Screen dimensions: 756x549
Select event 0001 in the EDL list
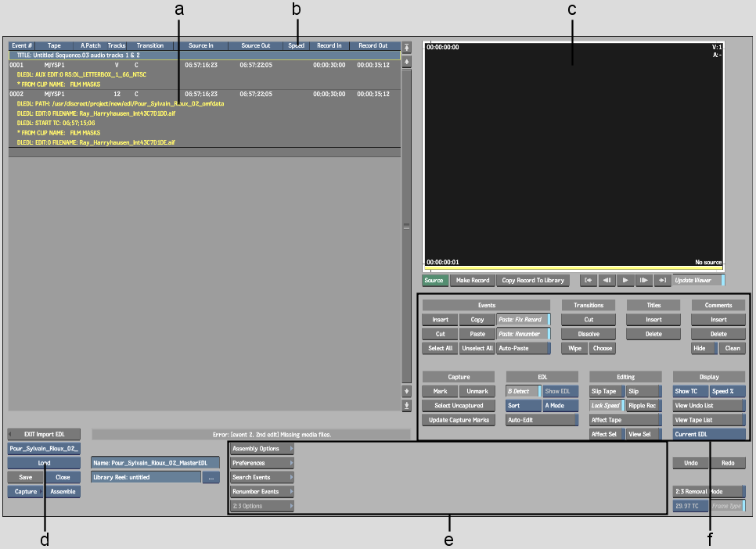[x=204, y=65]
